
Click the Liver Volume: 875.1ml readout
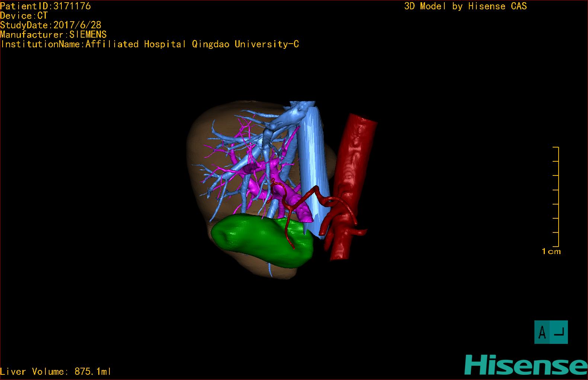pos(56,371)
